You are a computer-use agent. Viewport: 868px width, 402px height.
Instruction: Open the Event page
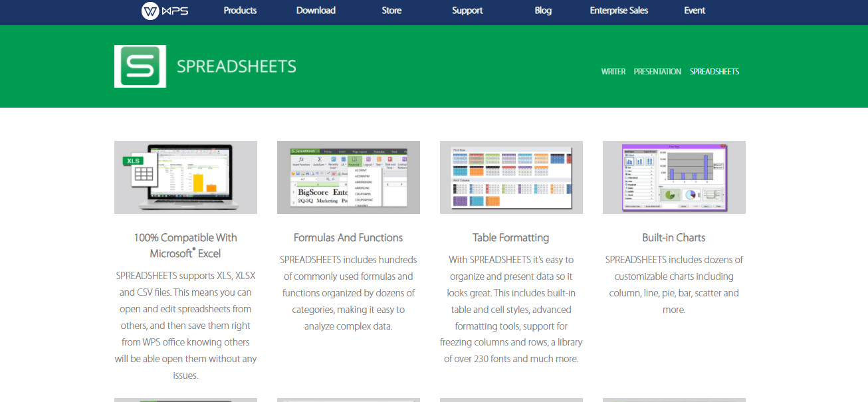pyautogui.click(x=695, y=11)
